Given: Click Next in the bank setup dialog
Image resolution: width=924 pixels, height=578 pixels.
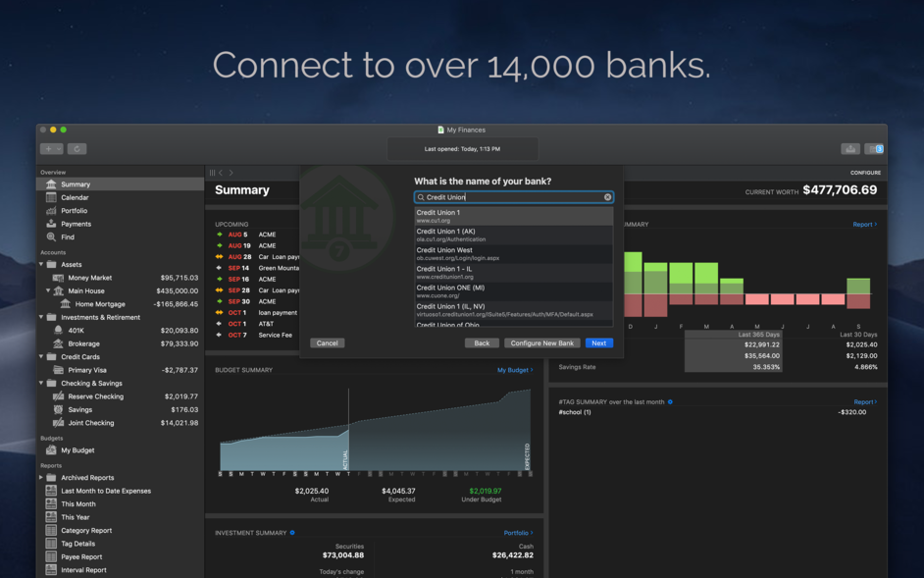Looking at the screenshot, I should [x=599, y=342].
